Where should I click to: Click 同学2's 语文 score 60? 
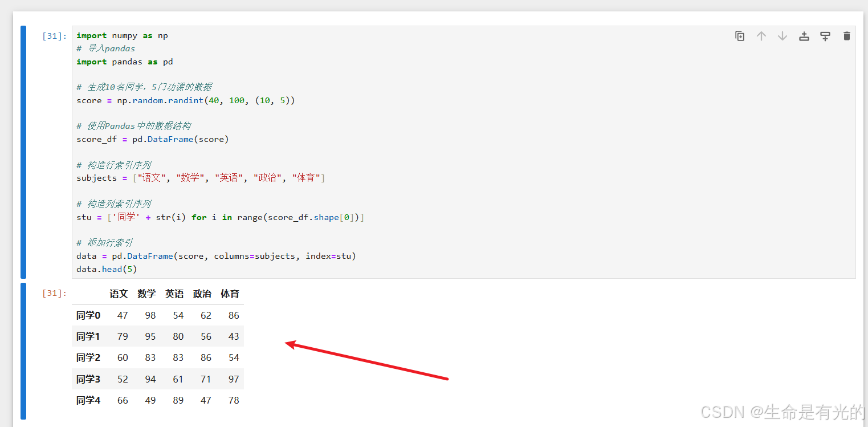123,357
